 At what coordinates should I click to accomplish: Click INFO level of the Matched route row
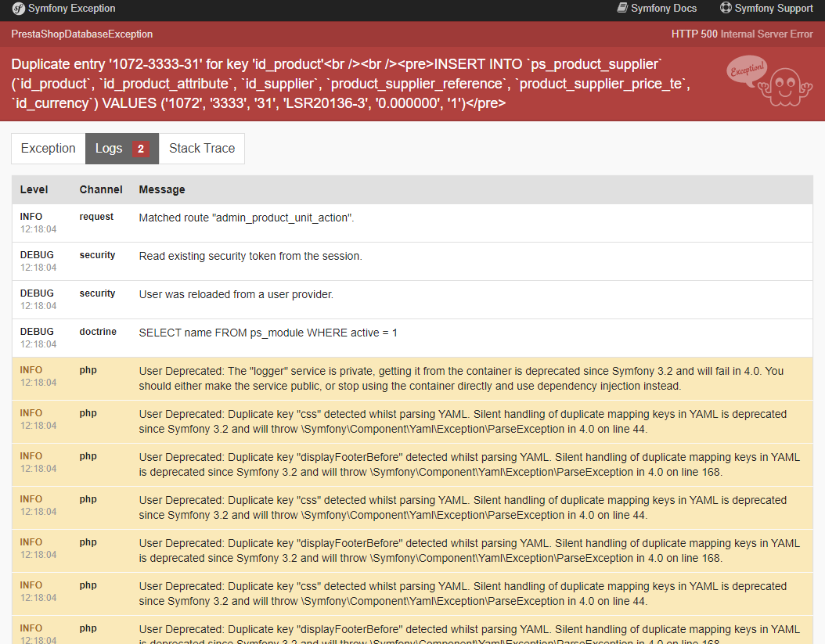click(x=31, y=217)
